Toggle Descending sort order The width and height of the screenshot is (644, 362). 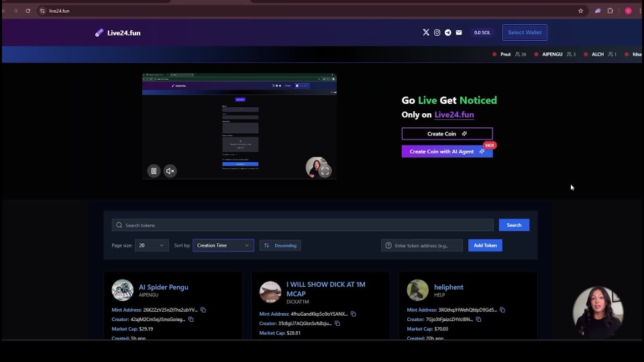click(x=280, y=245)
